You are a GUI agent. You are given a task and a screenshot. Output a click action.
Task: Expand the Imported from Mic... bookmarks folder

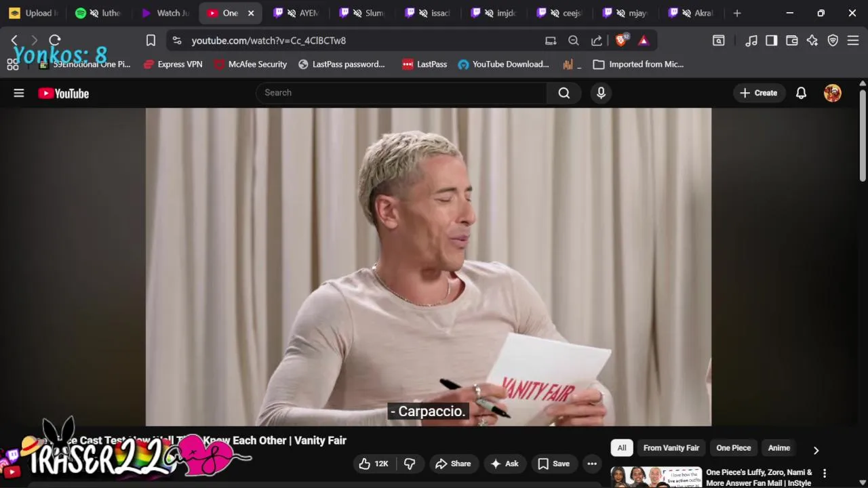pos(639,64)
